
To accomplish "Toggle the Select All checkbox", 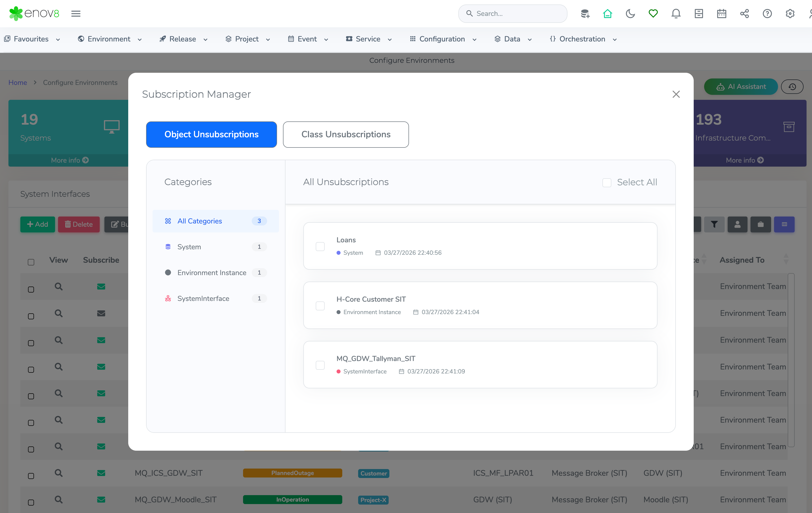I will [x=607, y=182].
